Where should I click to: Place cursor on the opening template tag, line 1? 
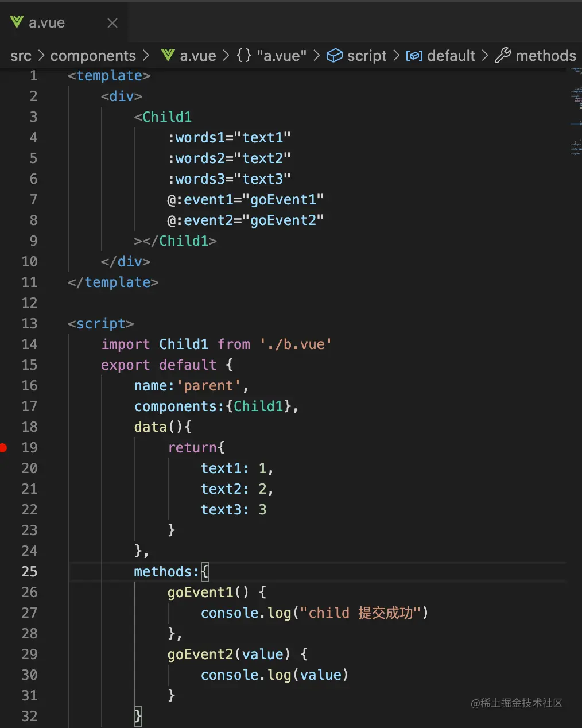tap(109, 76)
